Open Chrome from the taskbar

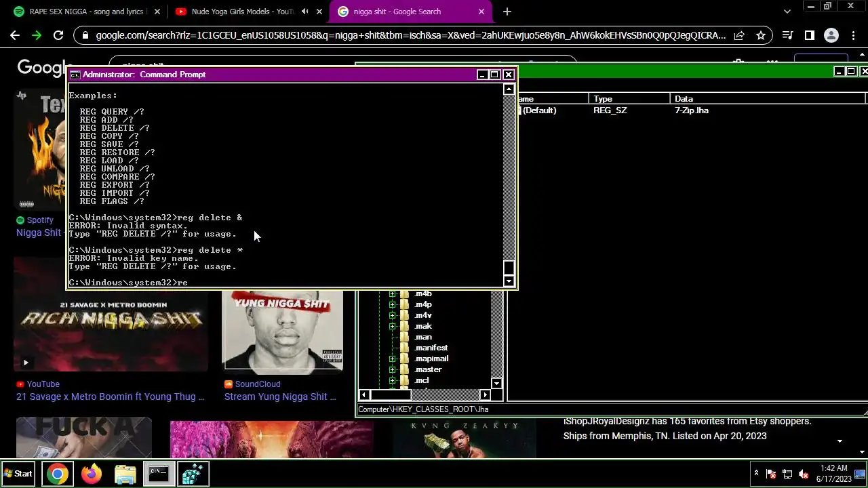pyautogui.click(x=58, y=474)
